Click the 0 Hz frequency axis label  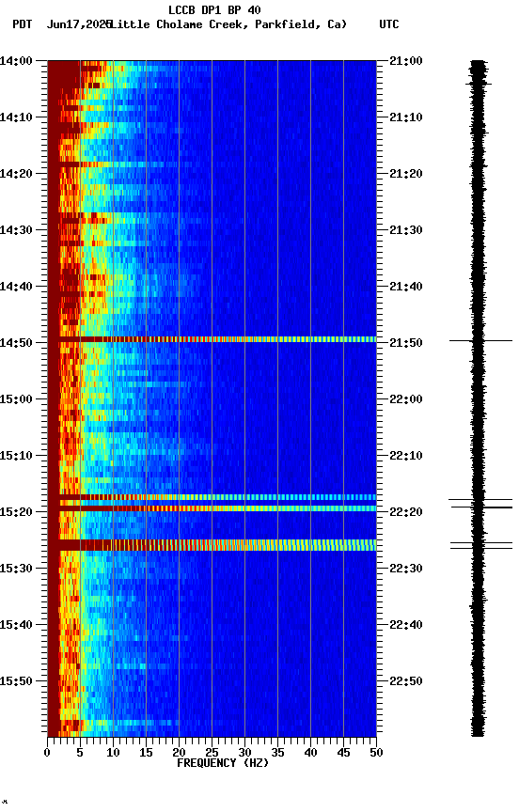point(47,753)
